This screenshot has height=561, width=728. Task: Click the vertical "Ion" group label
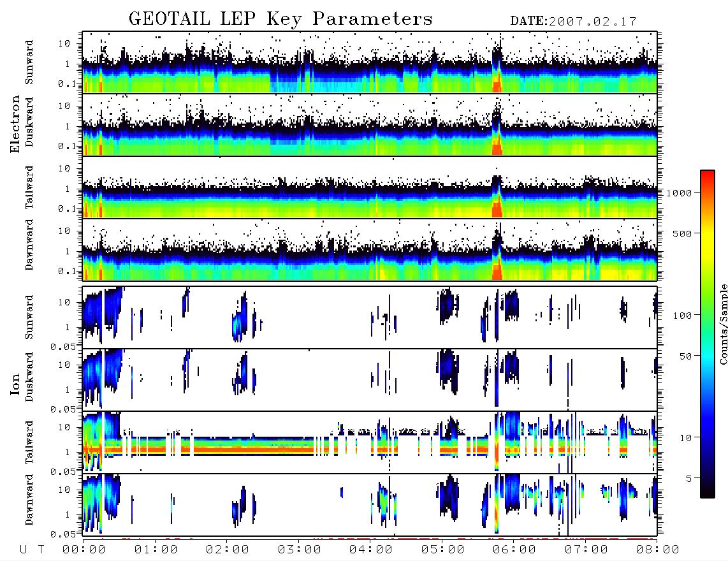[15, 384]
